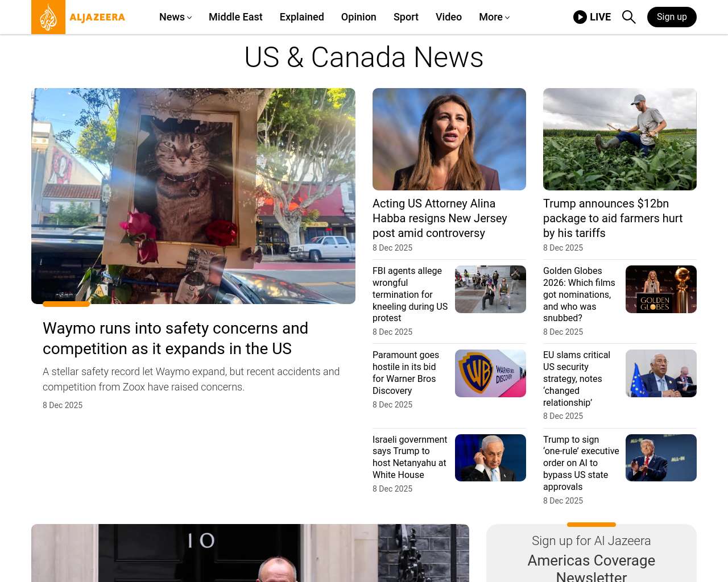This screenshot has height=582, width=728.
Task: Click the Warner Bros Discovery thumbnail
Action: 490,373
